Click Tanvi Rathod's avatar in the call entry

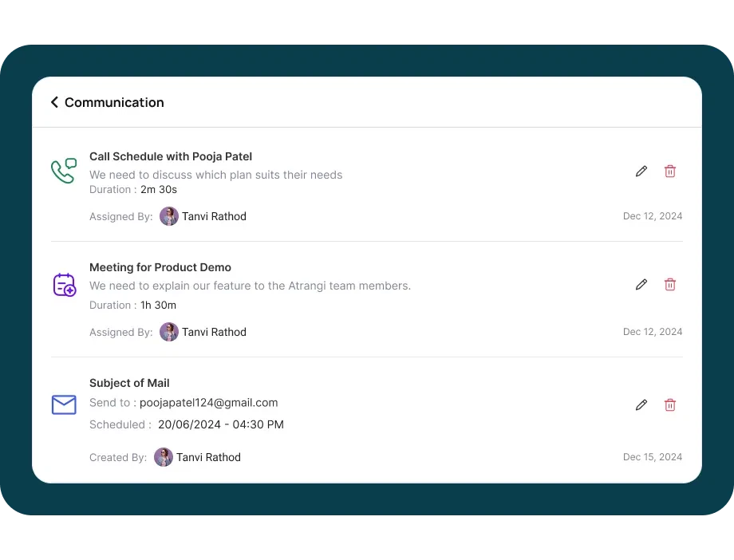[x=169, y=216]
